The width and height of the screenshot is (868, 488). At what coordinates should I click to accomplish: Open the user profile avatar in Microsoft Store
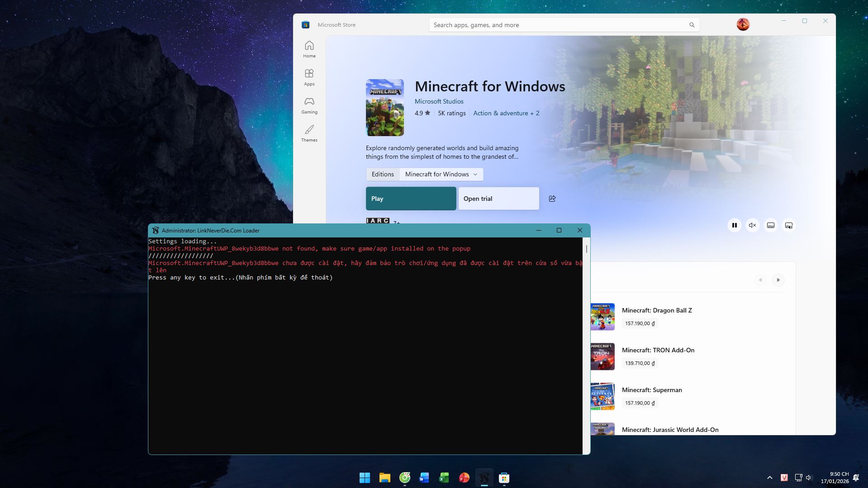tap(743, 24)
